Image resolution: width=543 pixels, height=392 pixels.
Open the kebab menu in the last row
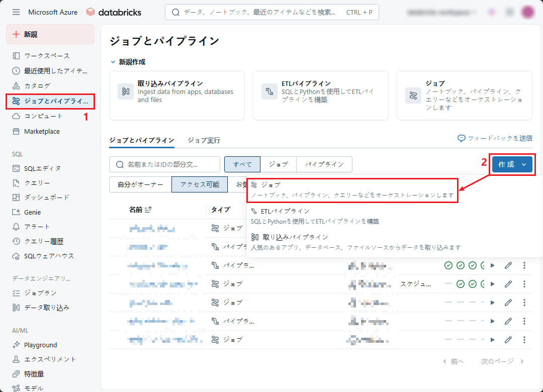click(524, 340)
